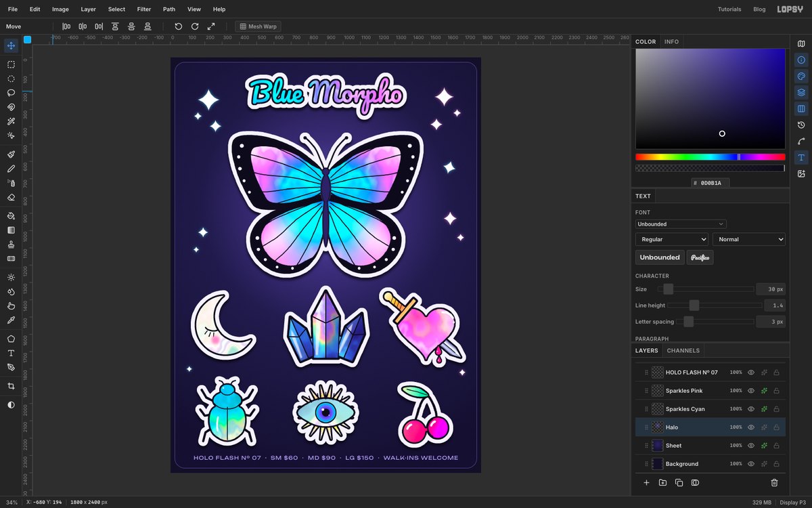Hide the Halo layer
The width and height of the screenshot is (812, 508).
[x=751, y=427]
